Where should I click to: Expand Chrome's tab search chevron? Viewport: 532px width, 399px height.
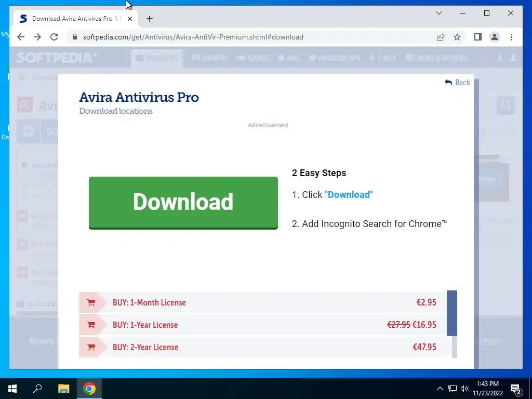click(x=438, y=13)
